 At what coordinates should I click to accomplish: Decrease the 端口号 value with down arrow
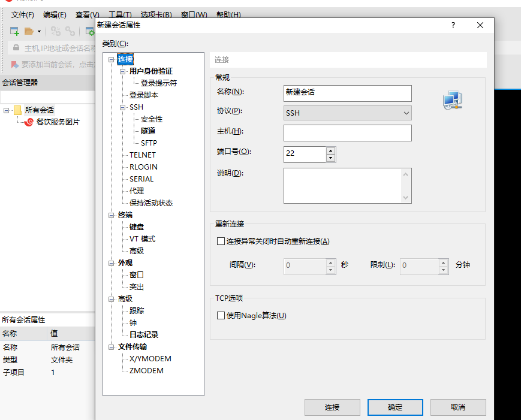(x=330, y=158)
